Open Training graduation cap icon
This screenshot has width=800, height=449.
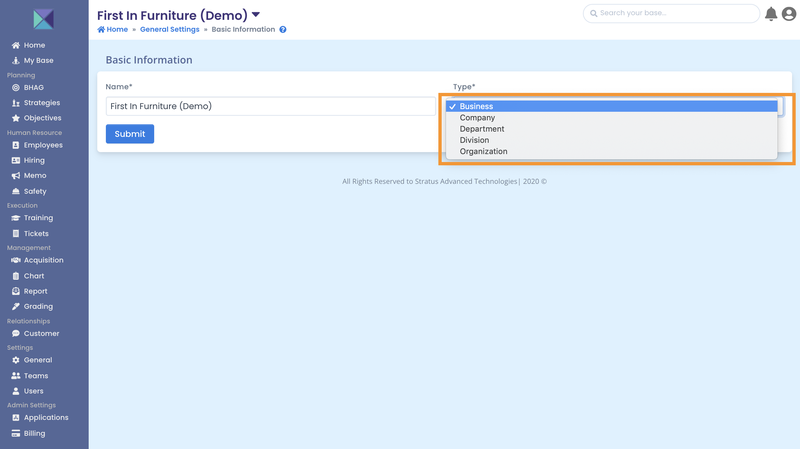16,218
